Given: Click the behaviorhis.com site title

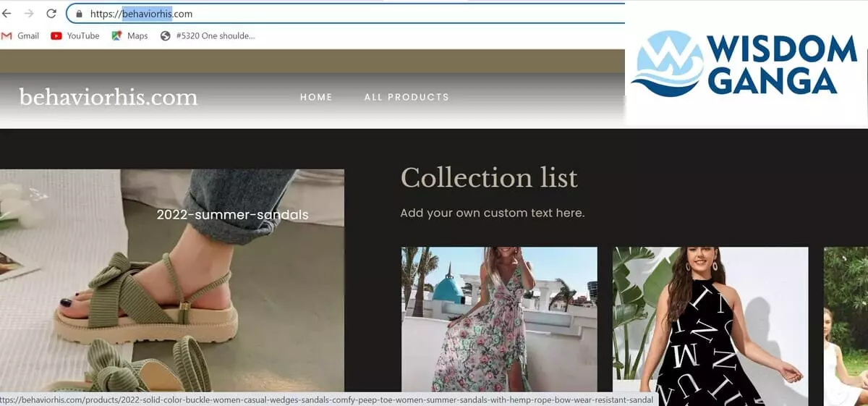Looking at the screenshot, I should coord(109,97).
